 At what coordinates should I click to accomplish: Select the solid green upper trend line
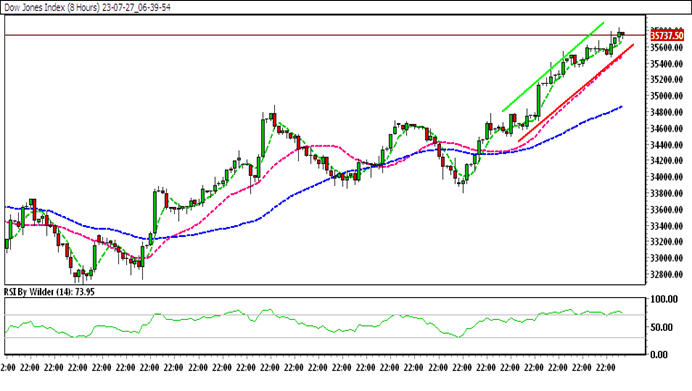553,66
